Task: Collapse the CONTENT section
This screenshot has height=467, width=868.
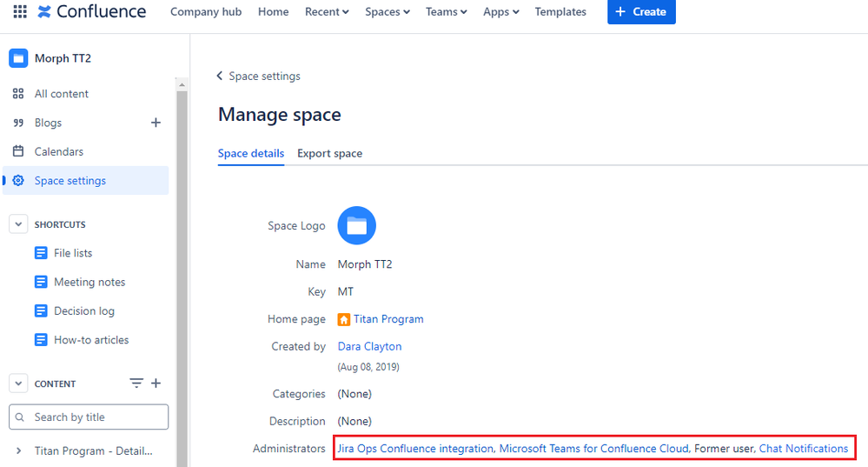Action: [x=18, y=384]
